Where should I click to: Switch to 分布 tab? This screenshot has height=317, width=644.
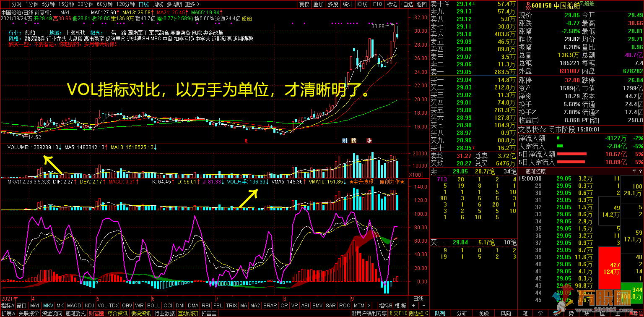[462, 313]
